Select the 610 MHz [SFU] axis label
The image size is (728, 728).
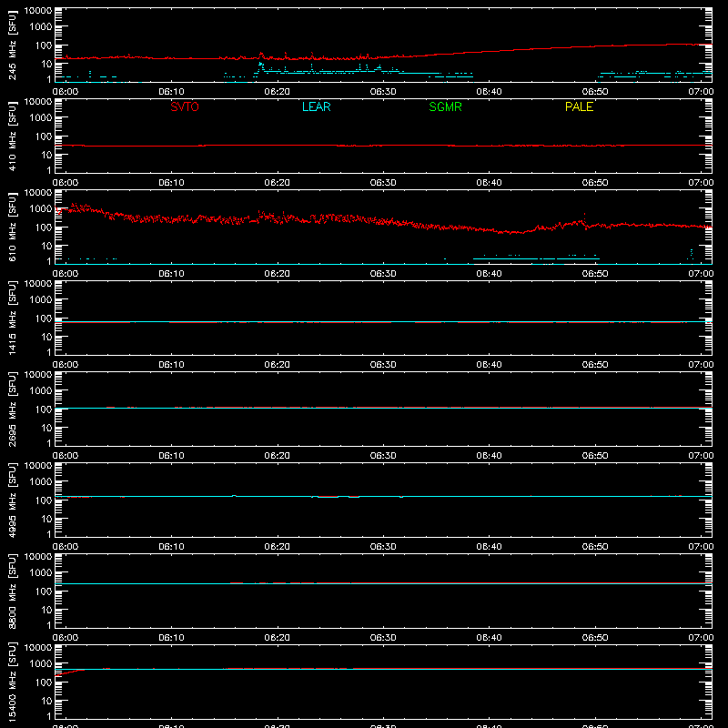coord(12,227)
